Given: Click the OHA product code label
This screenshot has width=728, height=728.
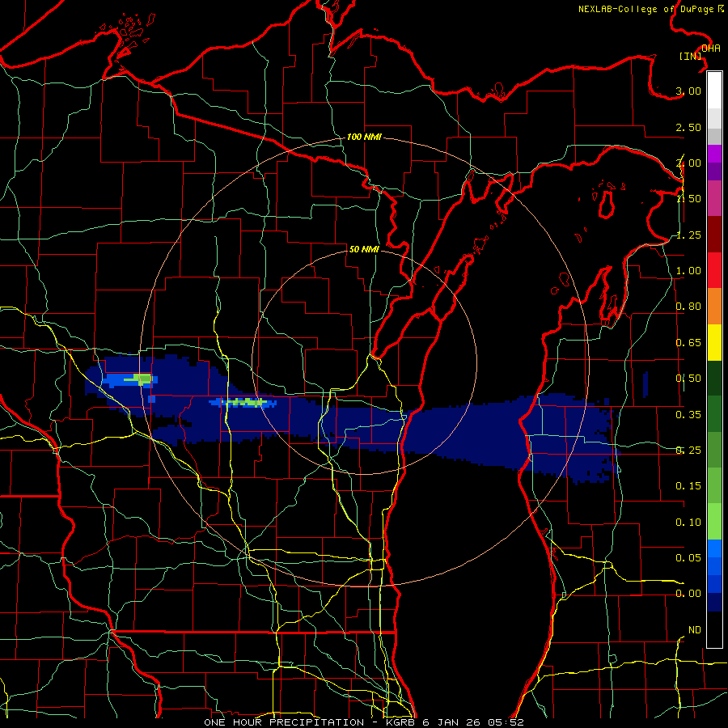Looking at the screenshot, I should coord(711,49).
